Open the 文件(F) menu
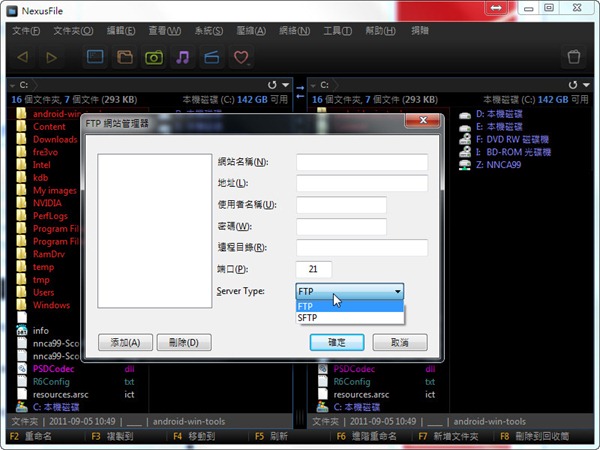 click(26, 31)
